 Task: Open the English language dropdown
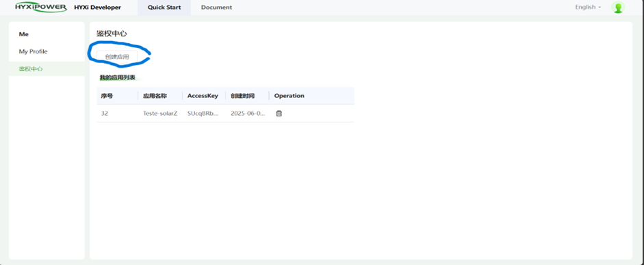pos(588,7)
